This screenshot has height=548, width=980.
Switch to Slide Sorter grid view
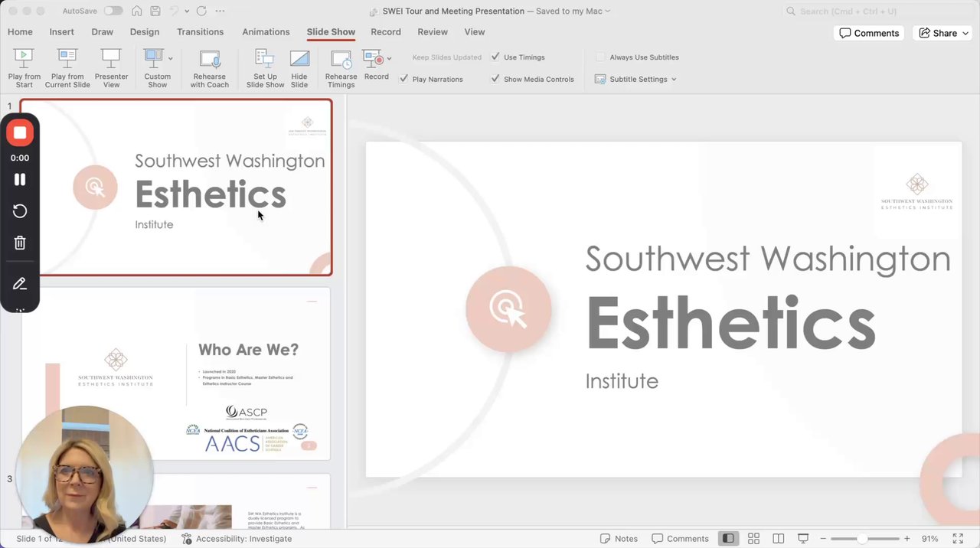coord(753,539)
